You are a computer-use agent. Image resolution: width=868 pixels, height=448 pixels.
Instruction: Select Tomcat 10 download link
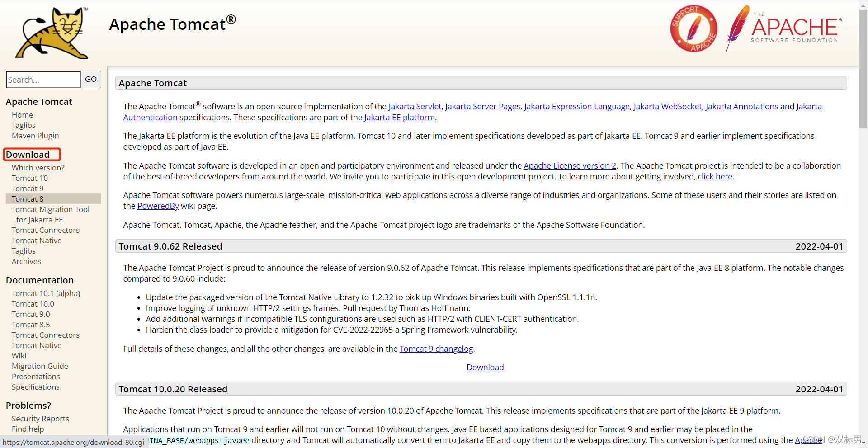pos(30,178)
